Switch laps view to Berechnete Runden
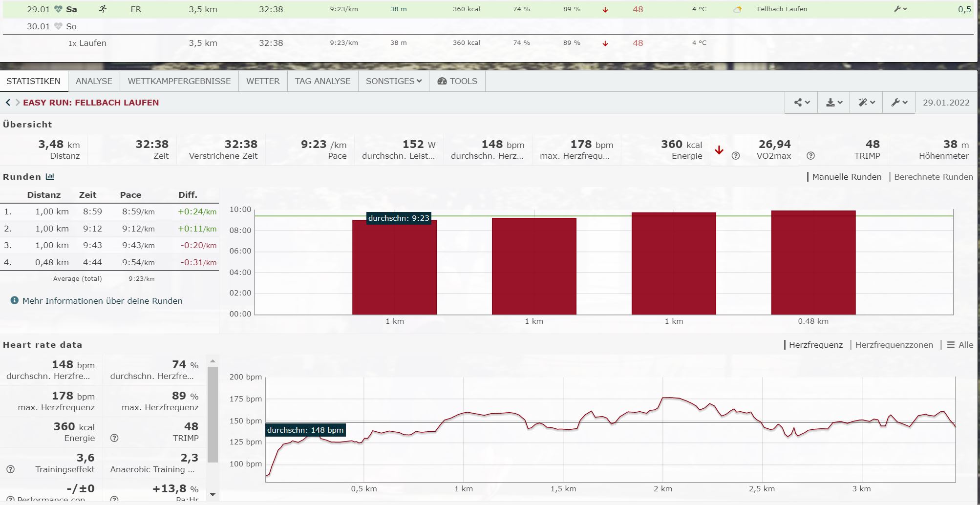The height and width of the screenshot is (505, 980). [x=933, y=177]
